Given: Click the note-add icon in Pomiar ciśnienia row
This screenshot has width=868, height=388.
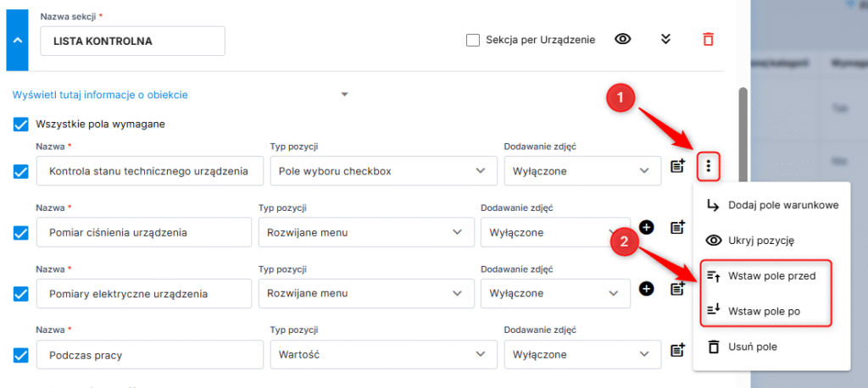Looking at the screenshot, I should click(x=678, y=227).
